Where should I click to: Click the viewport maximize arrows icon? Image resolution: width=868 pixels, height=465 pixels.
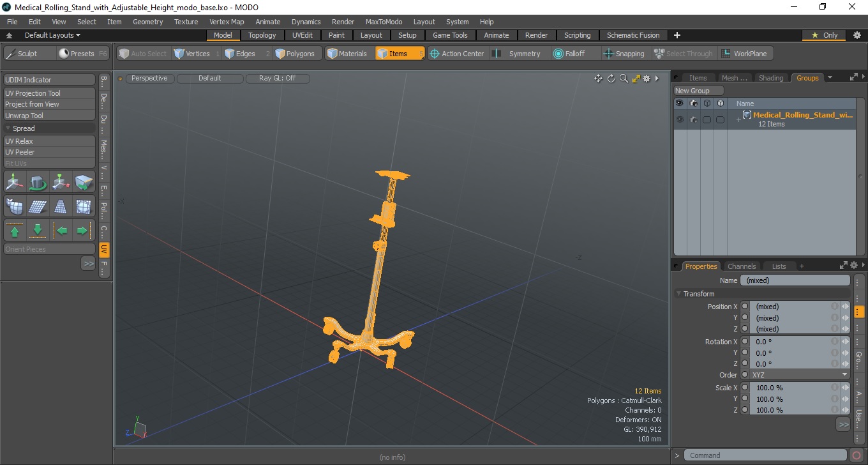636,79
